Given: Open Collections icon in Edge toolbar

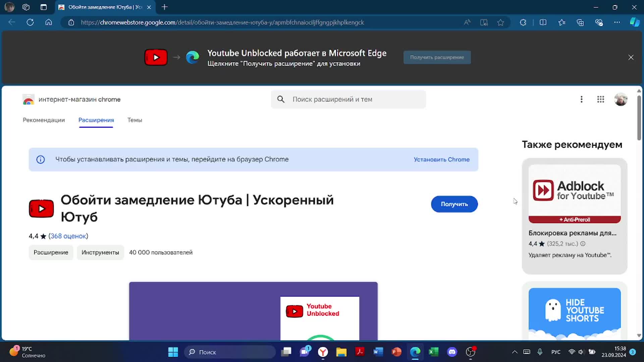Looking at the screenshot, I should [580, 22].
